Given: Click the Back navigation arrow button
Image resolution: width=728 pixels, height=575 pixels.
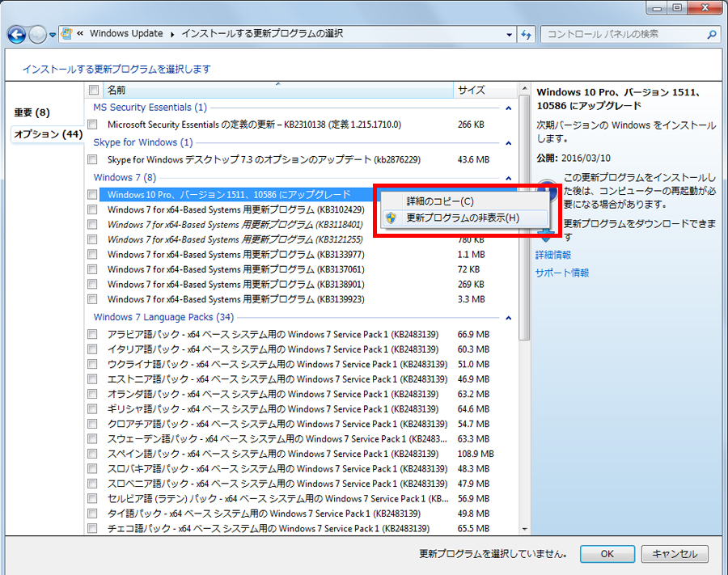Looking at the screenshot, I should click(17, 34).
